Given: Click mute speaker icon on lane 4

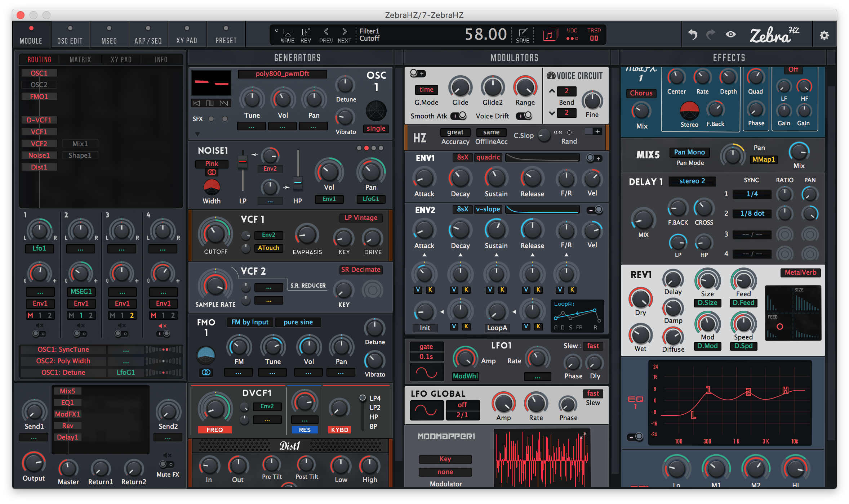Looking at the screenshot, I should (x=163, y=325).
